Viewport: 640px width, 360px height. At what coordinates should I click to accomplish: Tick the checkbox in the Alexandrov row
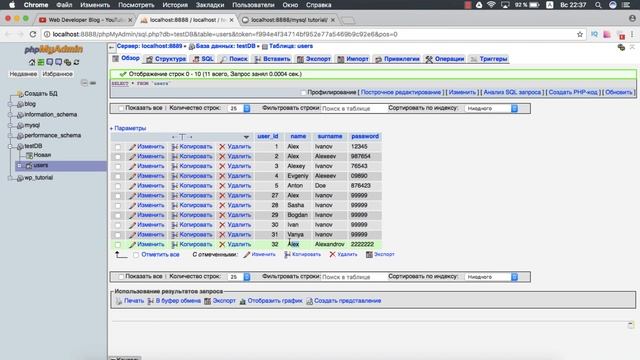118,244
